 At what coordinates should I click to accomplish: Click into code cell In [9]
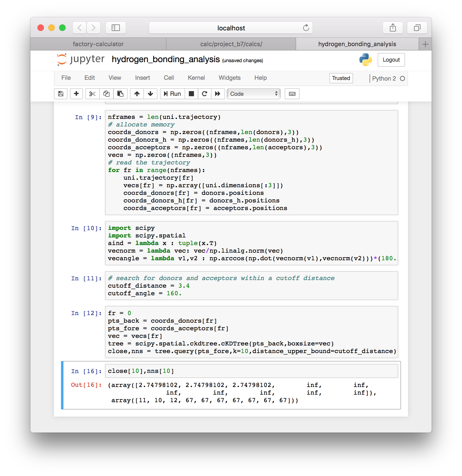[251, 163]
